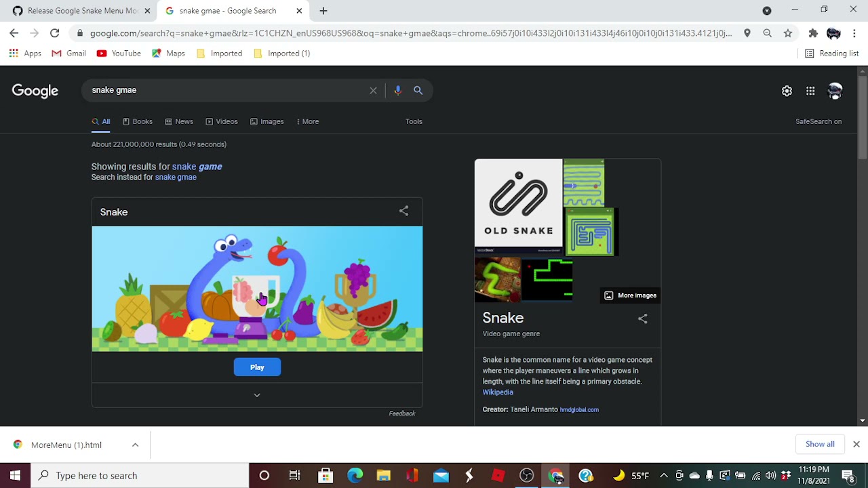Click in the Chrome address bar URL
The height and width of the screenshot is (488, 868).
pyautogui.click(x=410, y=33)
